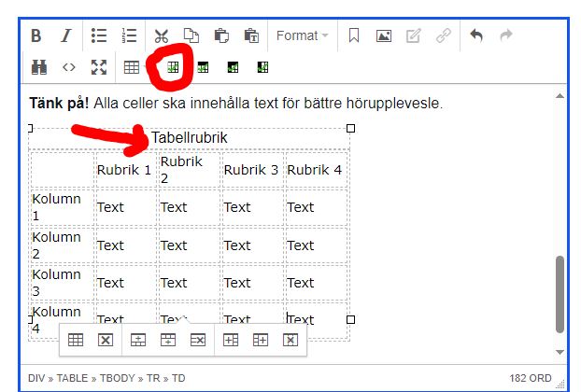Viewport: 581px width, 392px height.
Task: Toggle fullscreen editor mode
Action: pos(99,67)
